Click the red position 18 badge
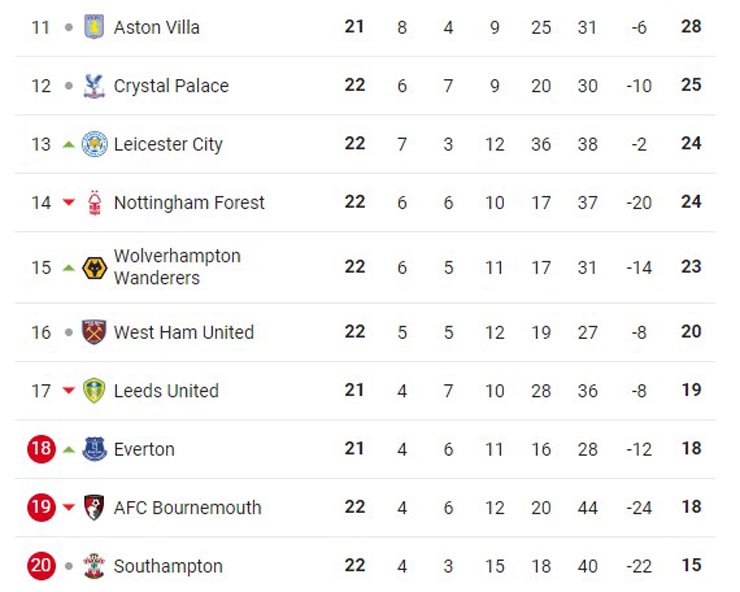740x592 pixels. [41, 449]
